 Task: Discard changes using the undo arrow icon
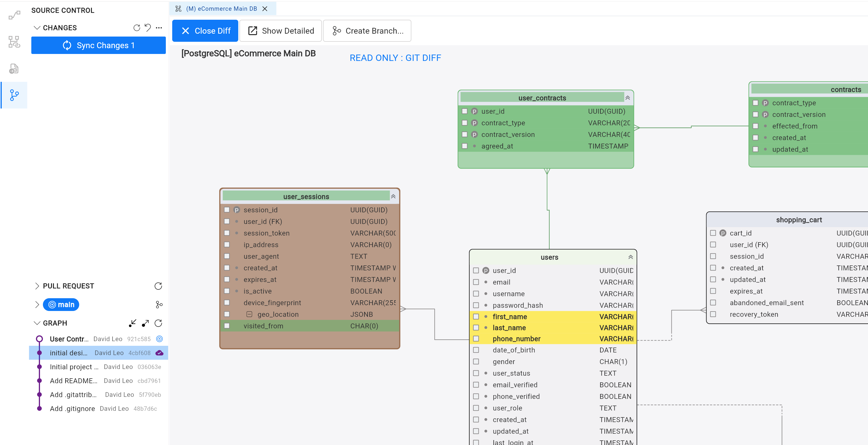click(148, 28)
